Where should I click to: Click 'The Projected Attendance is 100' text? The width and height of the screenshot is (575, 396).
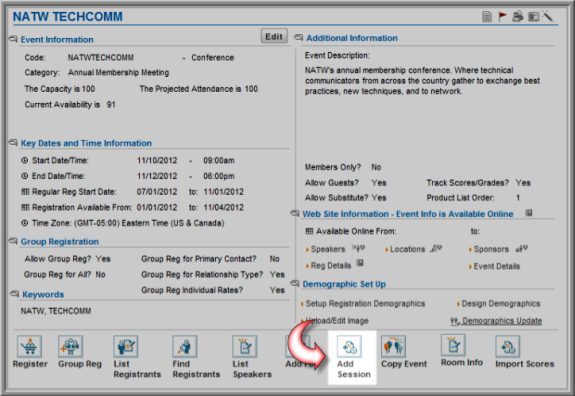tap(199, 89)
